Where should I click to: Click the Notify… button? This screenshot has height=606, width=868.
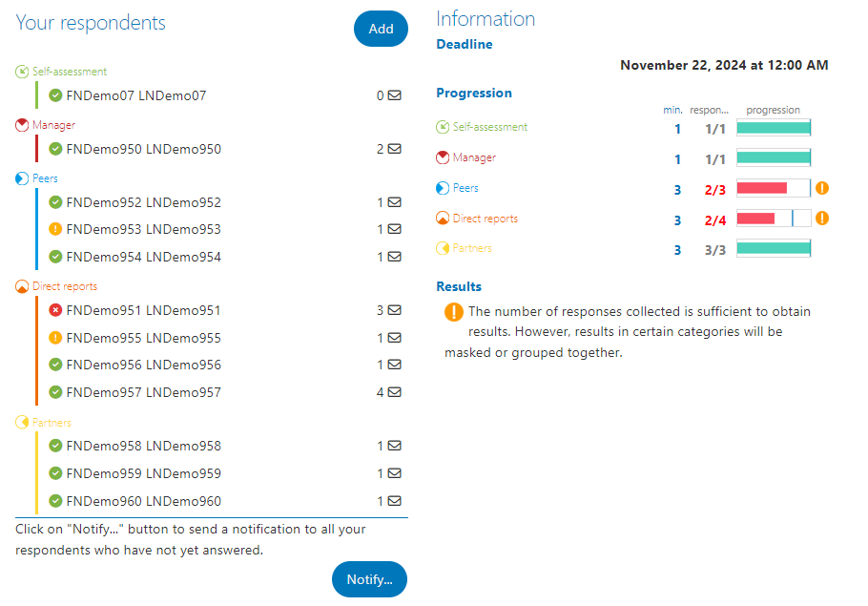click(369, 579)
